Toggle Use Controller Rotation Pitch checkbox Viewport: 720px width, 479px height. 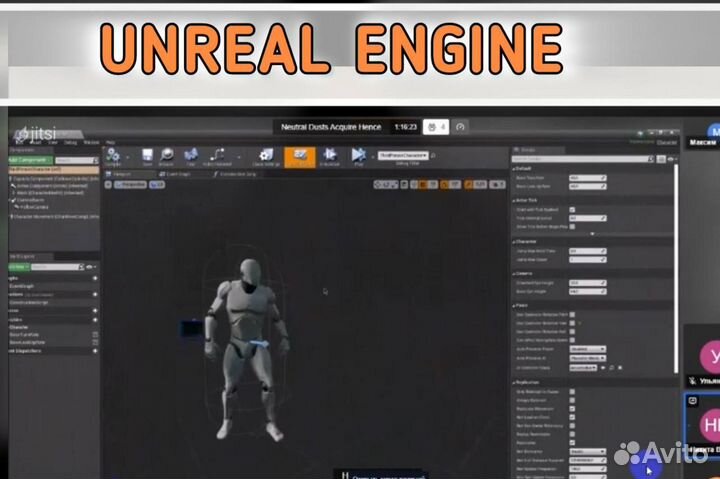[572, 315]
